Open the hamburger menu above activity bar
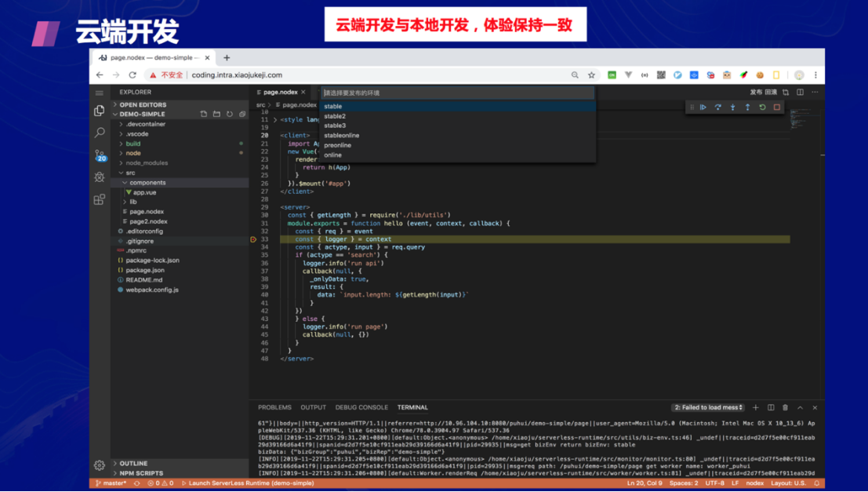 pos(100,93)
